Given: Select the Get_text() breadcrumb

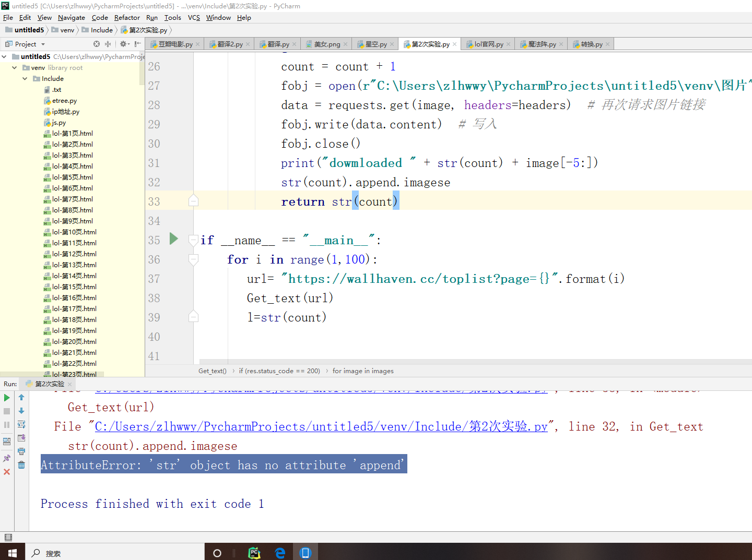Looking at the screenshot, I should tap(212, 371).
